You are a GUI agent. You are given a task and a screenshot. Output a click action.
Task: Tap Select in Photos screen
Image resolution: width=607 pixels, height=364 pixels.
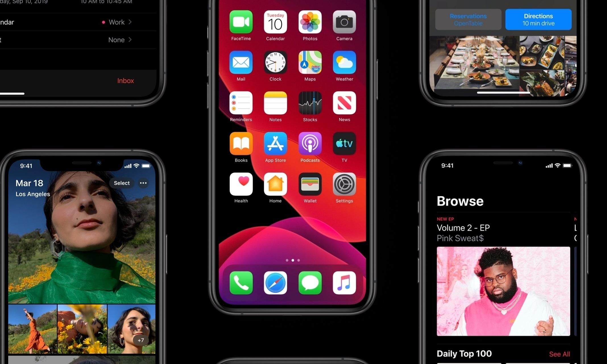coord(121,183)
